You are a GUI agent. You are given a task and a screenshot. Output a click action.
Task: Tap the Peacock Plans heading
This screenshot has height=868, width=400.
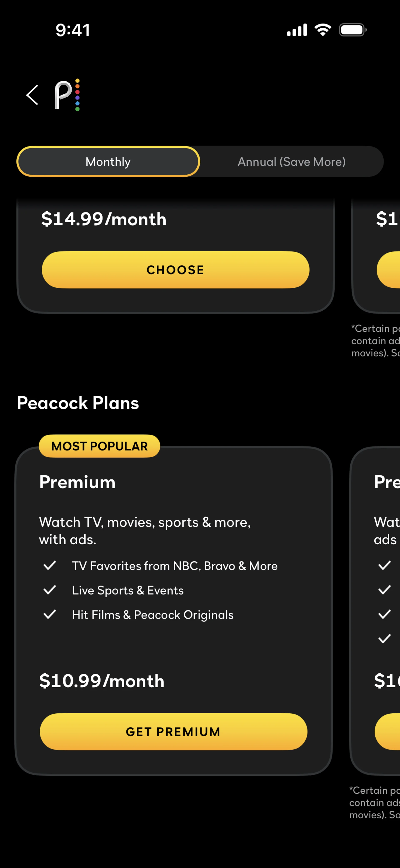(x=78, y=403)
